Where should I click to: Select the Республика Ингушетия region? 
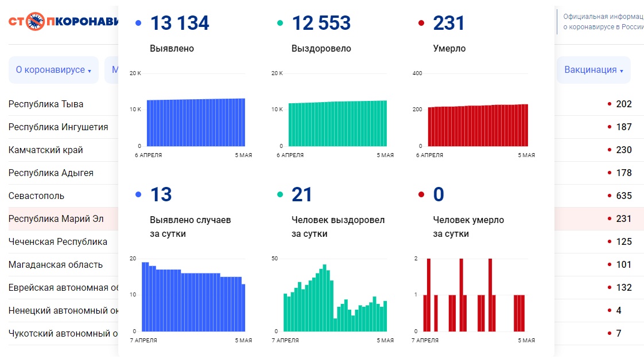coord(58,127)
